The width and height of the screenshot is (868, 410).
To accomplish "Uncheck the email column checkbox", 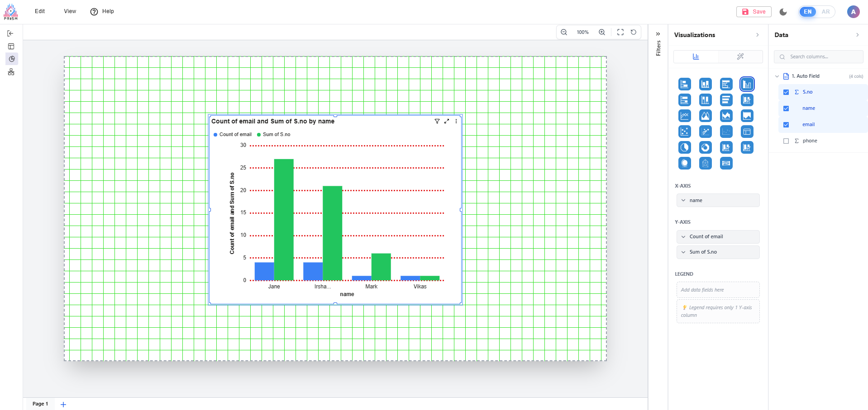I will point(786,125).
